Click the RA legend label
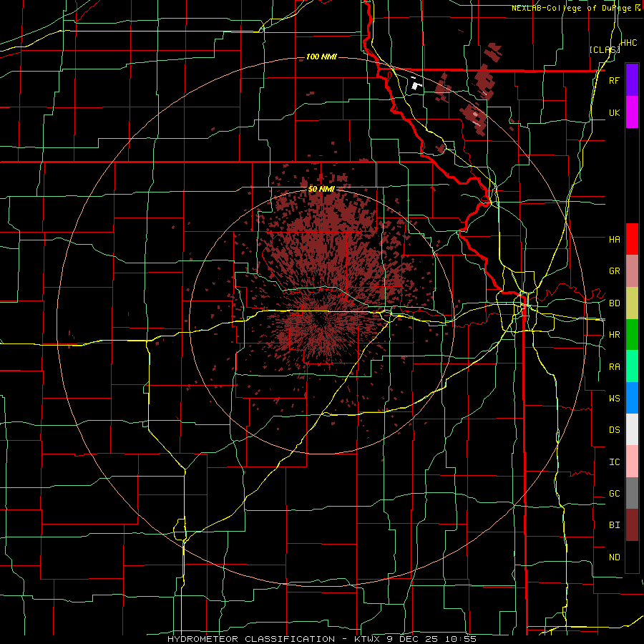The image size is (644, 644). (614, 367)
